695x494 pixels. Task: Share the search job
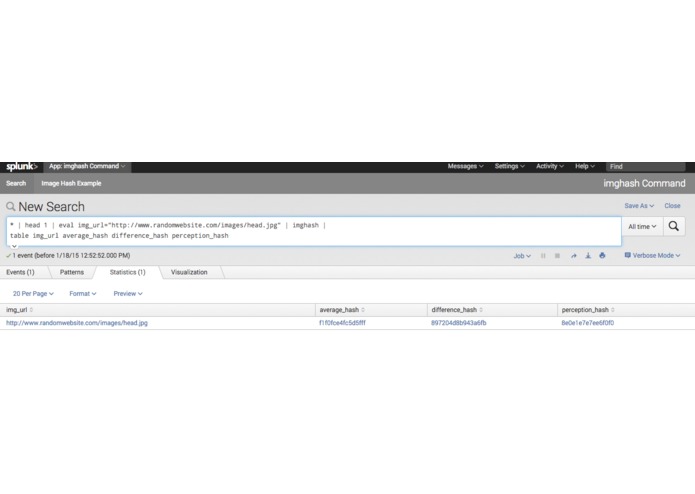(574, 256)
